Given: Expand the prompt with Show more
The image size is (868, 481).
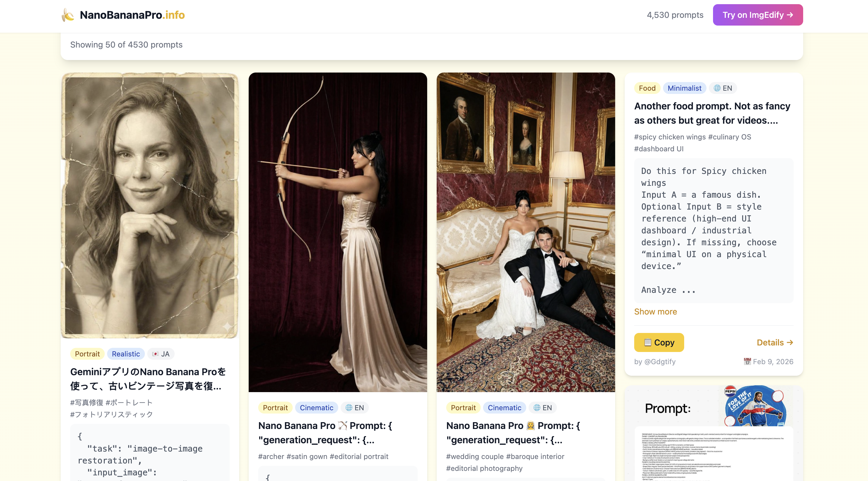Looking at the screenshot, I should [x=655, y=312].
